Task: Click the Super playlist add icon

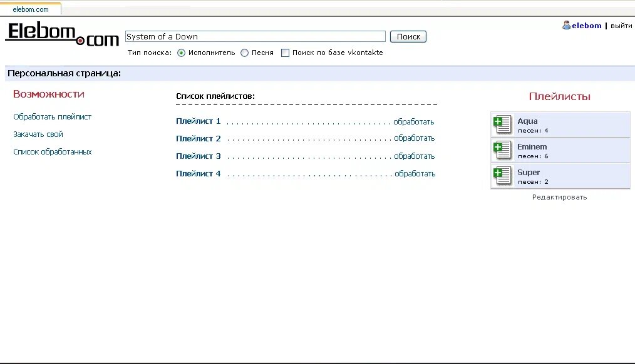Action: [x=502, y=176]
